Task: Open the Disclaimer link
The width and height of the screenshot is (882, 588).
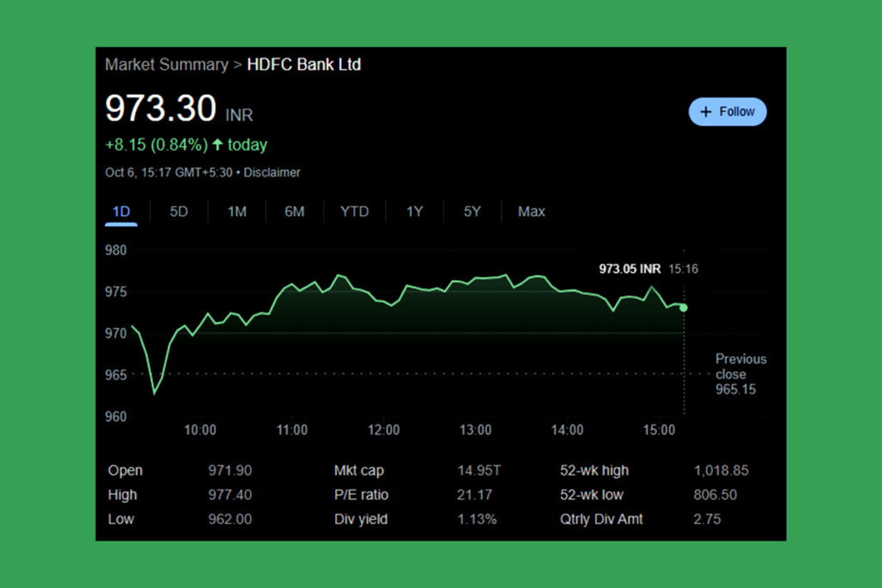Action: tap(272, 172)
